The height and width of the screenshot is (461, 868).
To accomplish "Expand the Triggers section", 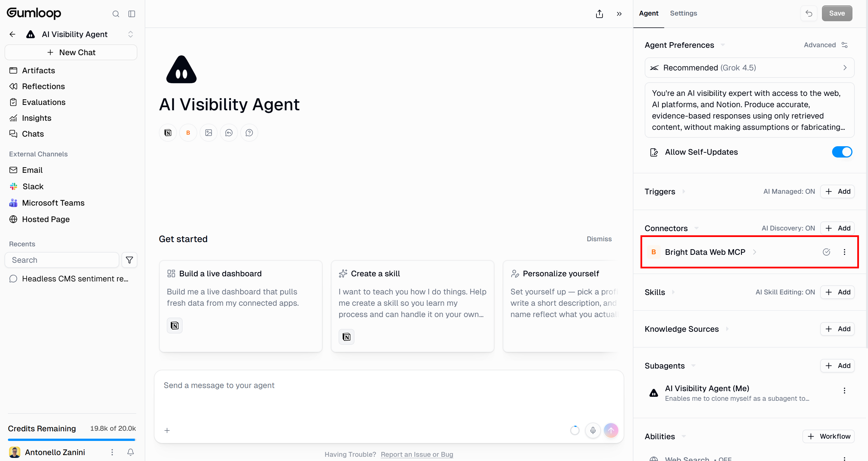I will [683, 191].
